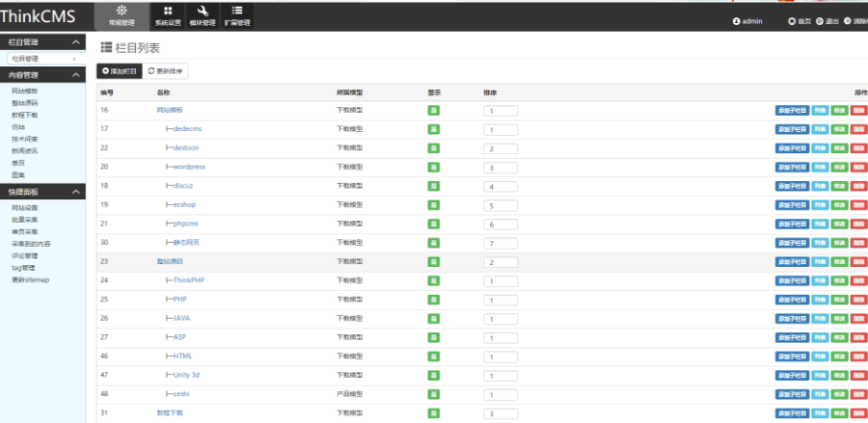Open 网站模板 in the sidebar
This screenshot has height=423, width=868.
(x=25, y=92)
